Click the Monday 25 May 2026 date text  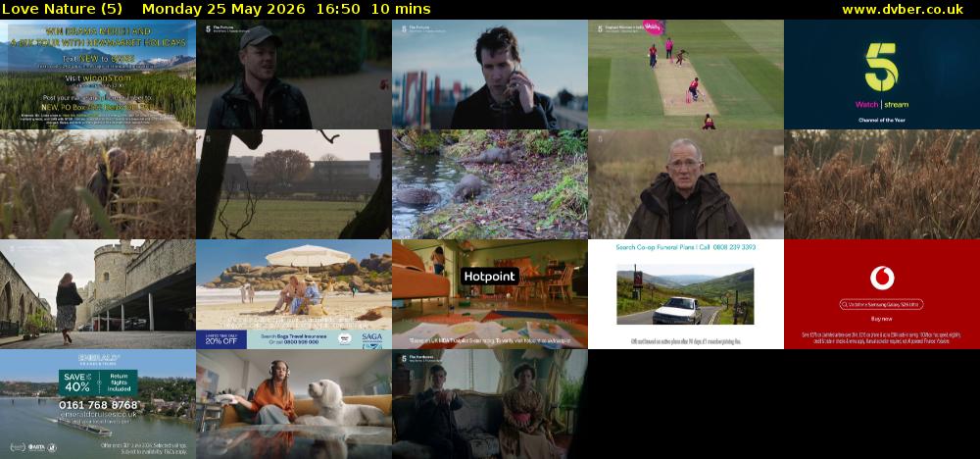pyautogui.click(x=223, y=10)
